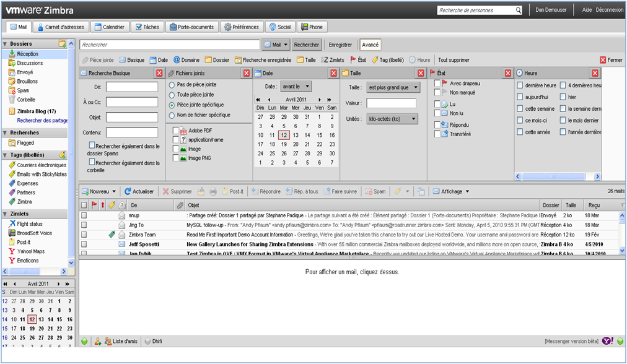Go to previous year in Date panel calendar
This screenshot has width=627, height=364.
(x=258, y=100)
